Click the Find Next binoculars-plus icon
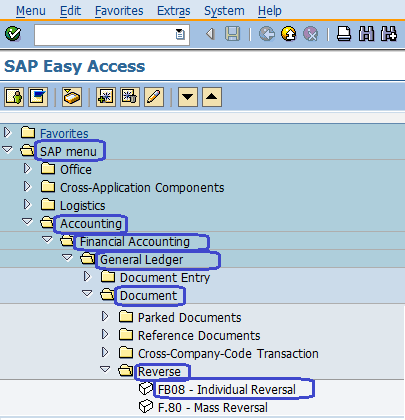The width and height of the screenshot is (405, 420). (389, 34)
